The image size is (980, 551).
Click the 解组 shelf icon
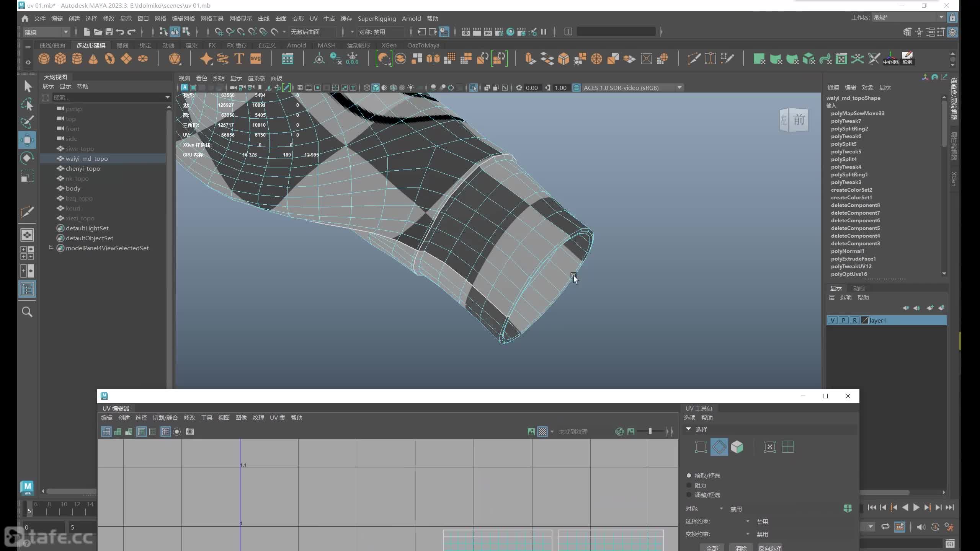907,59
